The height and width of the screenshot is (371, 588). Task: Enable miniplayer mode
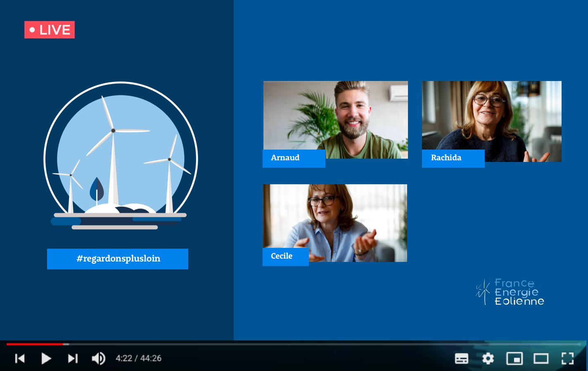(514, 358)
